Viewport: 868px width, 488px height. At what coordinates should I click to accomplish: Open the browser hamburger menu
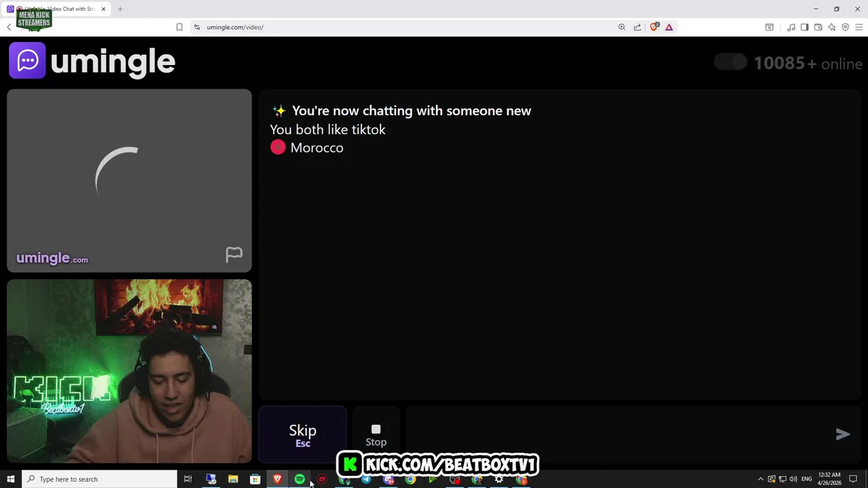859,27
